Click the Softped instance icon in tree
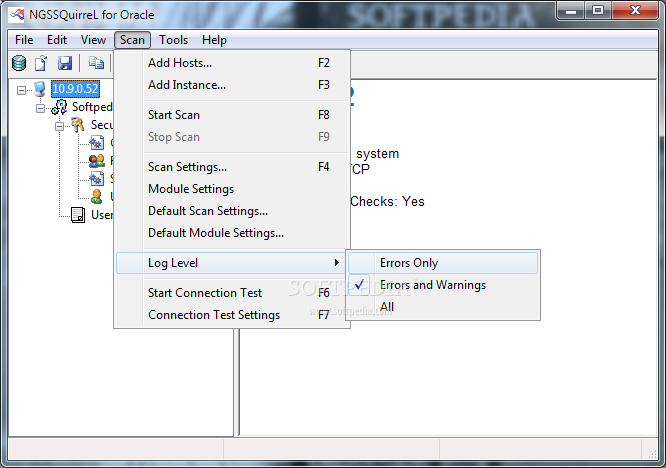 [59, 107]
